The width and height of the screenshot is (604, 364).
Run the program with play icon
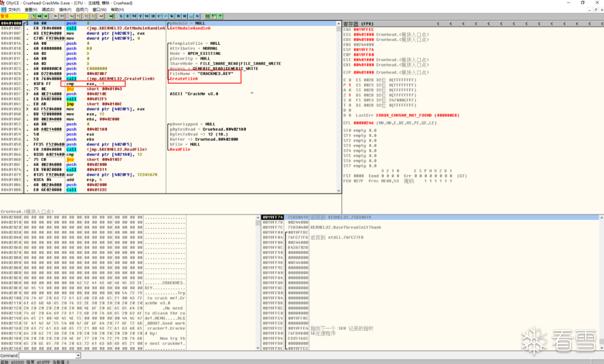[x=56, y=16]
